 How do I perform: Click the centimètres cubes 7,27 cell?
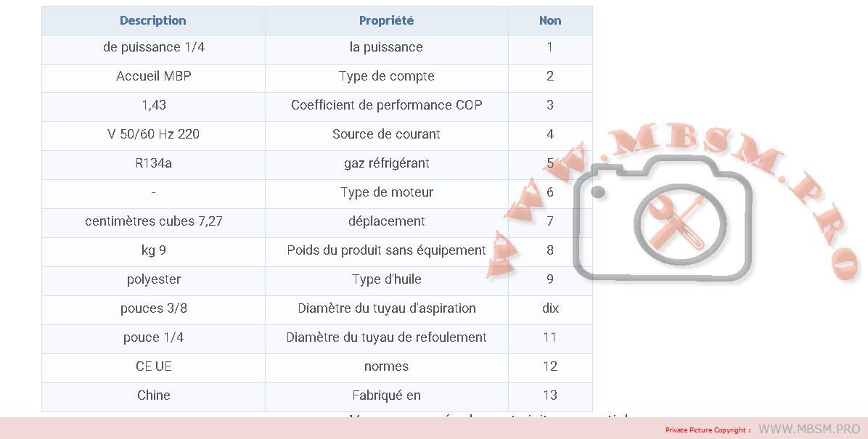click(x=153, y=221)
